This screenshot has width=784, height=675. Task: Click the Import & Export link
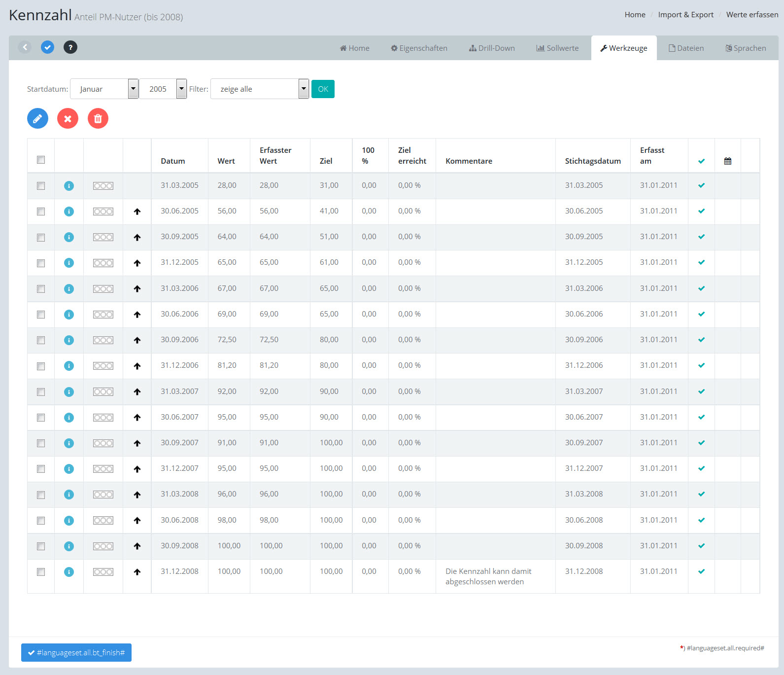coord(685,15)
